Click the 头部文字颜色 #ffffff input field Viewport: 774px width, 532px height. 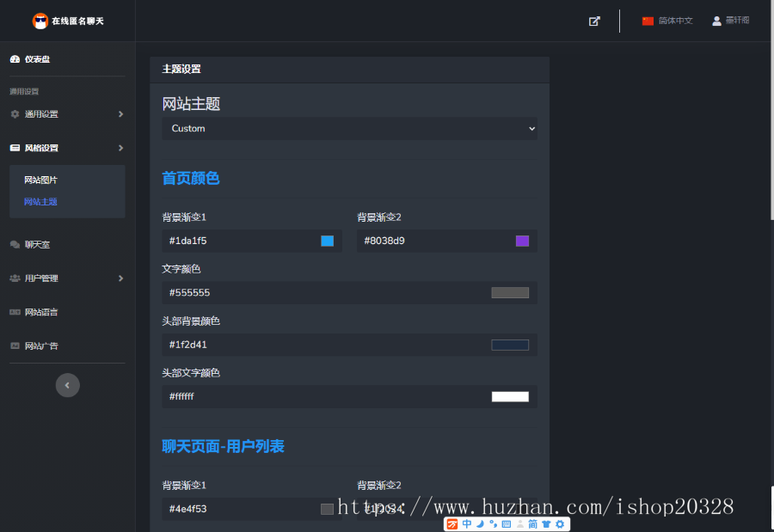pos(349,397)
